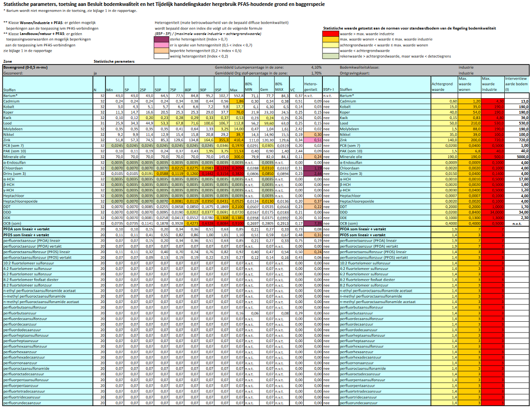Click the Barium Max value cell 552,8
The width and height of the screenshot is (532, 408).
tap(237, 96)
